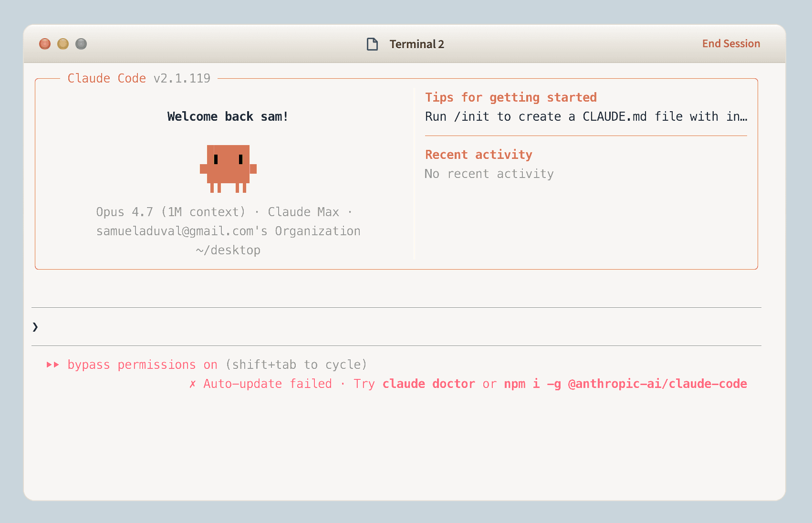
Task: Click the ~/desktop working directory path
Action: click(228, 250)
